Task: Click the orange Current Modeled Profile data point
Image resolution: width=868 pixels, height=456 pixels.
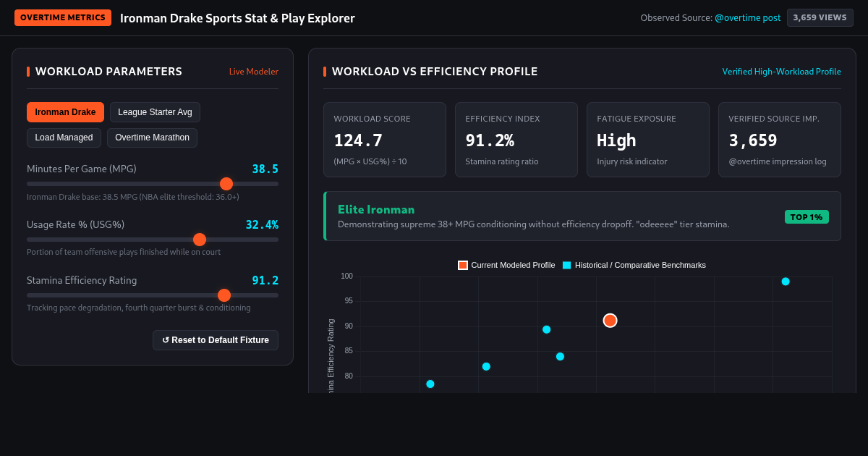Action: click(610, 321)
